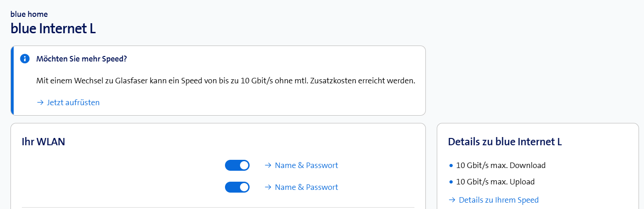Click arrow icon of second Name & Passwort
Image resolution: width=644 pixels, height=209 pixels.
(x=268, y=187)
